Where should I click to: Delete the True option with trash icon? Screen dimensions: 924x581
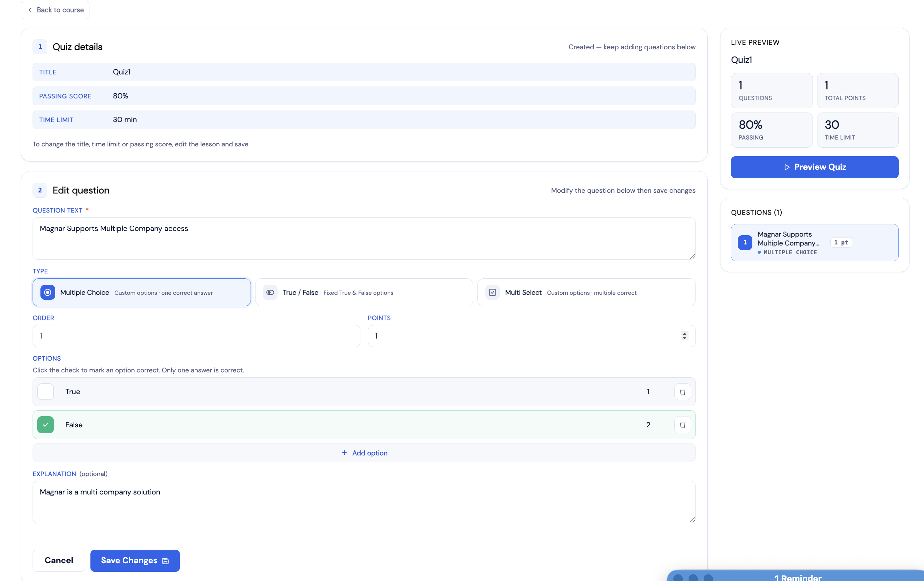coord(682,392)
